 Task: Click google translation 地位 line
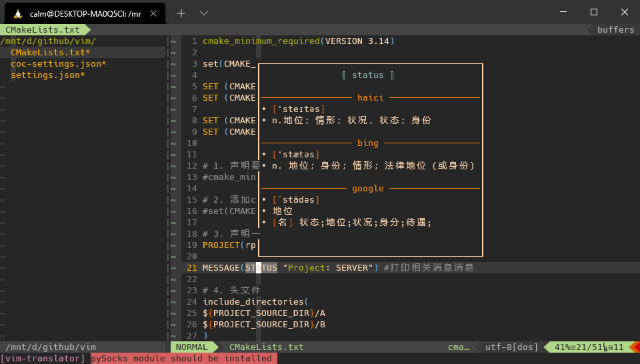point(283,211)
